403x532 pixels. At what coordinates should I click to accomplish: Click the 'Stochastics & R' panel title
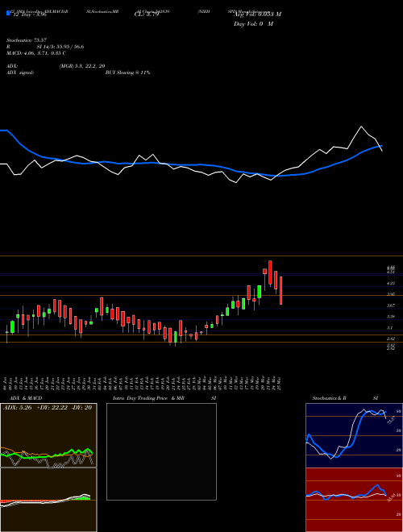[x=330, y=398]
